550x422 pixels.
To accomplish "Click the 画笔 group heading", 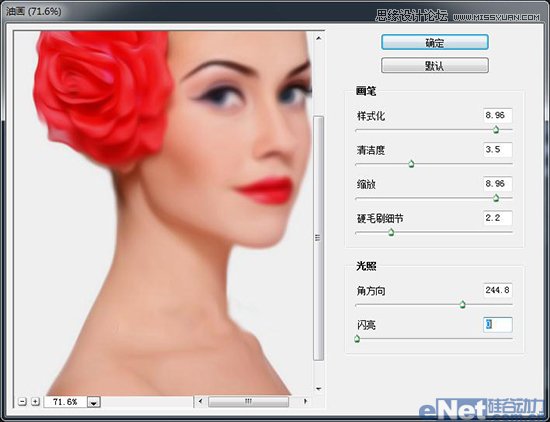I will click(366, 91).
